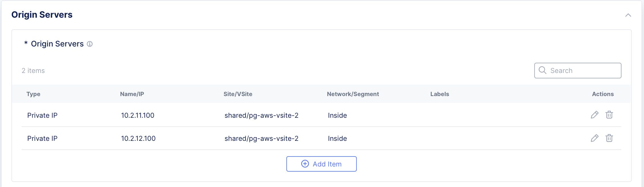Viewport: 644px width, 187px height.
Task: Click the Network/Segment column header
Action: (353, 94)
